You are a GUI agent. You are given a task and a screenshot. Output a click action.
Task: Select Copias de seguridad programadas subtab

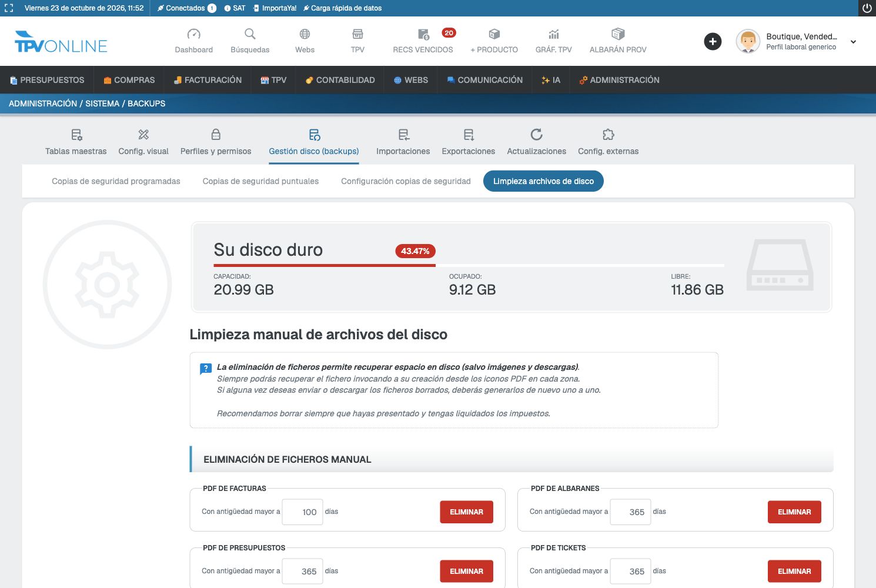(116, 181)
